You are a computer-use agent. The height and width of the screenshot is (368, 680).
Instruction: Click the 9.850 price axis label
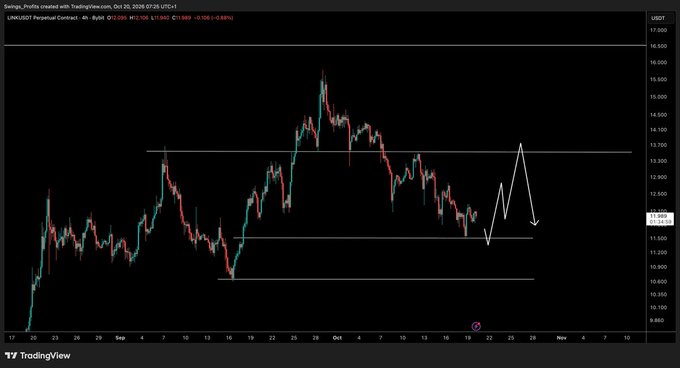click(657, 320)
